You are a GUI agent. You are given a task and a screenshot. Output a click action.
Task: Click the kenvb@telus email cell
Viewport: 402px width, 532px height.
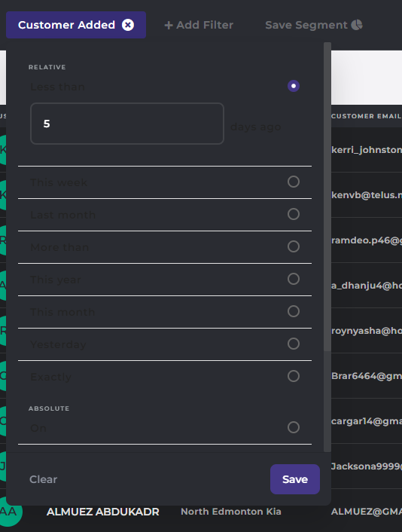[367, 194]
